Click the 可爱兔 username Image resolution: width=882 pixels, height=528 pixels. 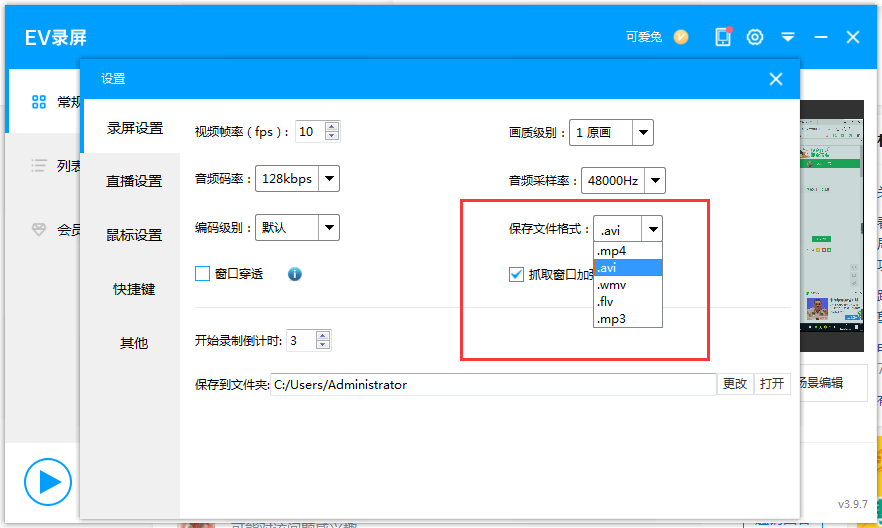pyautogui.click(x=644, y=37)
